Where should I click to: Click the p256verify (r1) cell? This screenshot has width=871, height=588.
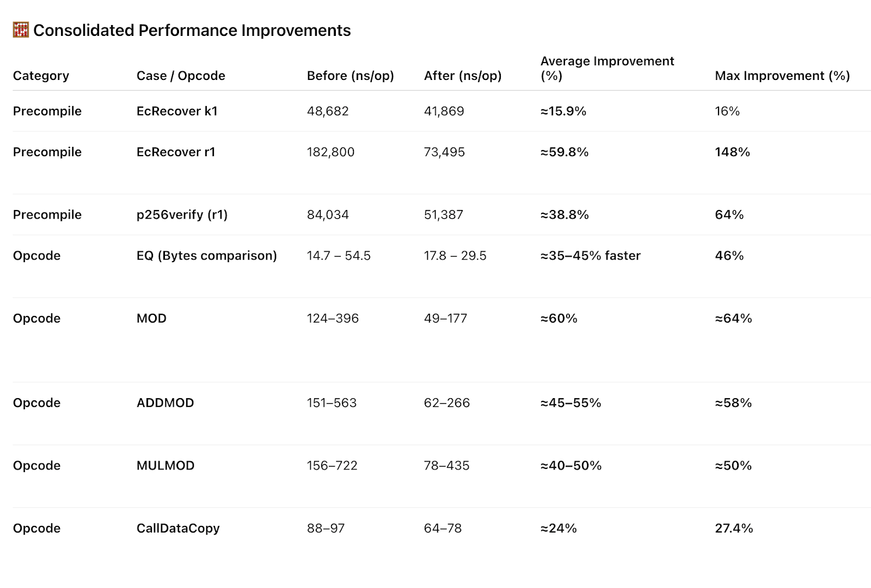pyautogui.click(x=182, y=214)
